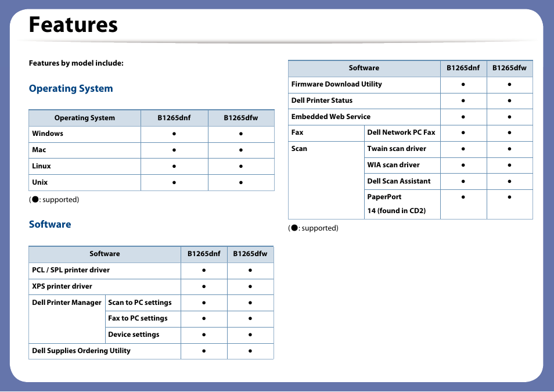Click Mac support dot under B1265dfw
The height and width of the screenshot is (392, 554).
pyautogui.click(x=240, y=150)
